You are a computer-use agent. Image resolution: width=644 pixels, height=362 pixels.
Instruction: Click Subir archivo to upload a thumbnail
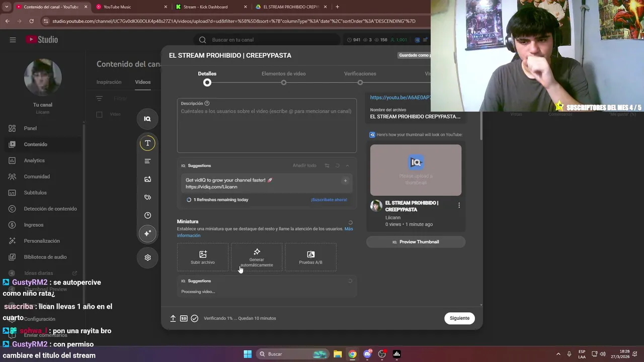203,257
